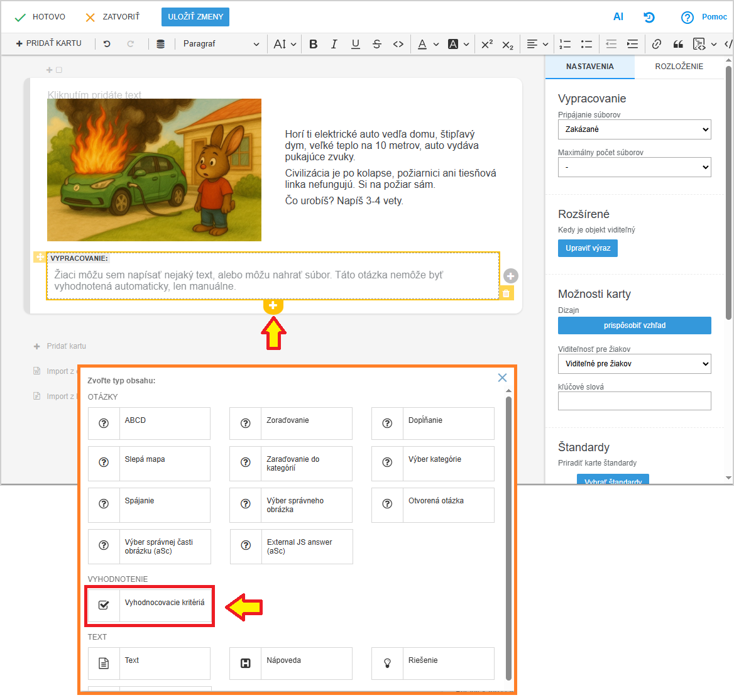Viewport: 734px width, 700px height.
Task: Click the insert code block icon
Action: tap(699, 44)
